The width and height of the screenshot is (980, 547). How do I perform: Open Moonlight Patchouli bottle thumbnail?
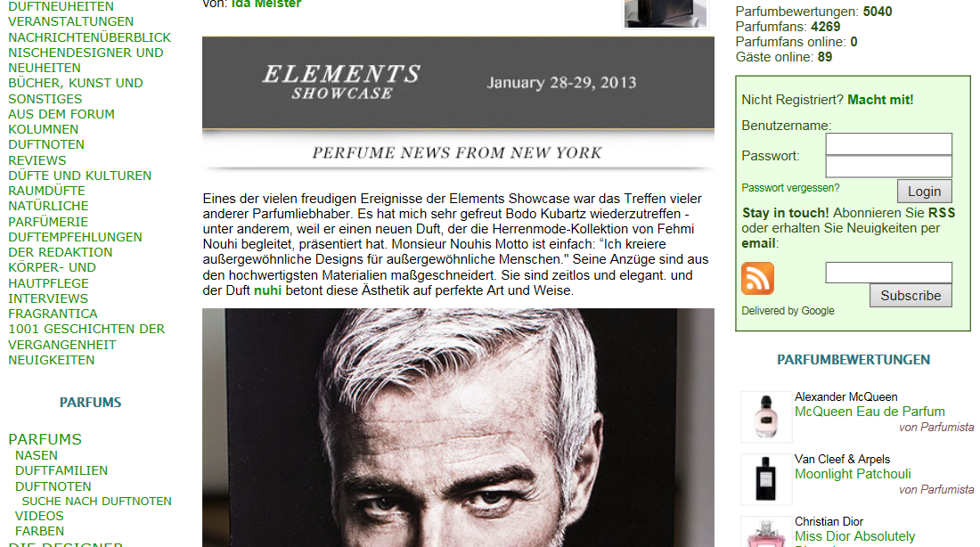click(766, 479)
